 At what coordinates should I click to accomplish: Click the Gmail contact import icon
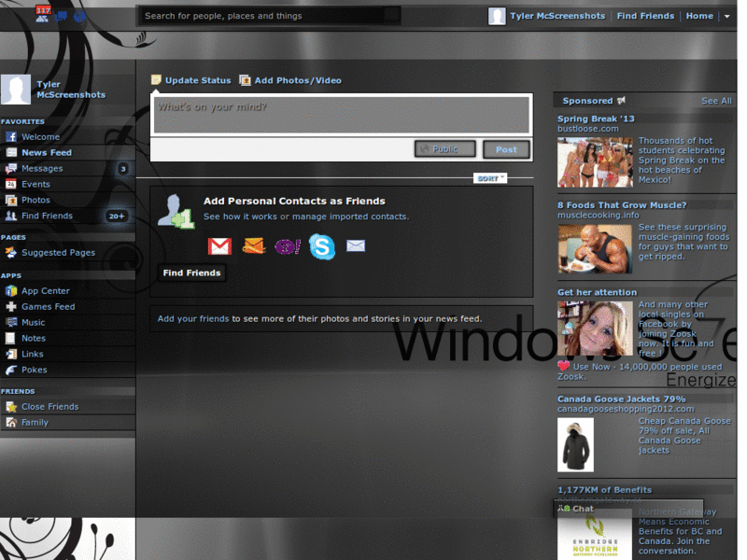(219, 246)
